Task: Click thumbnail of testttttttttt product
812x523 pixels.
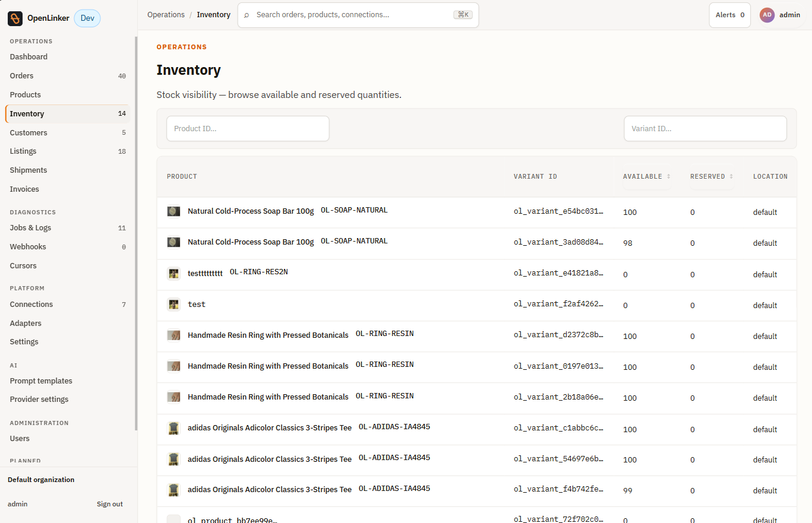Action: (173, 274)
